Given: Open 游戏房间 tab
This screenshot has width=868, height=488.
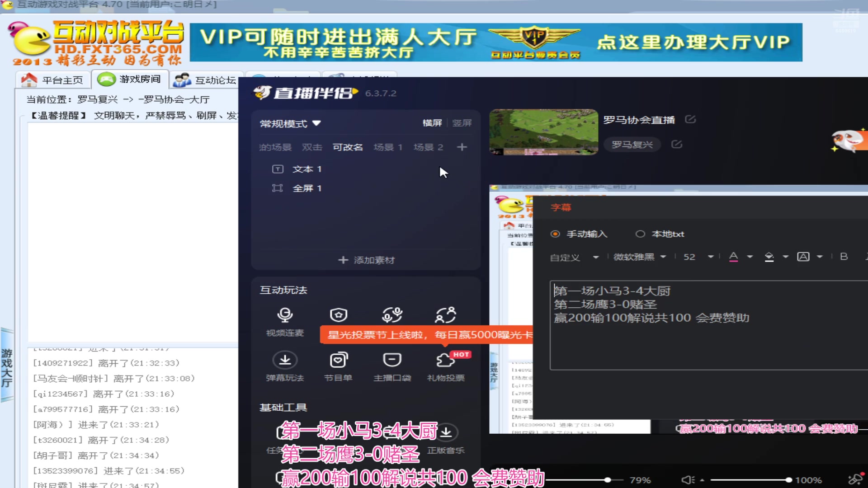Looking at the screenshot, I should pos(130,79).
